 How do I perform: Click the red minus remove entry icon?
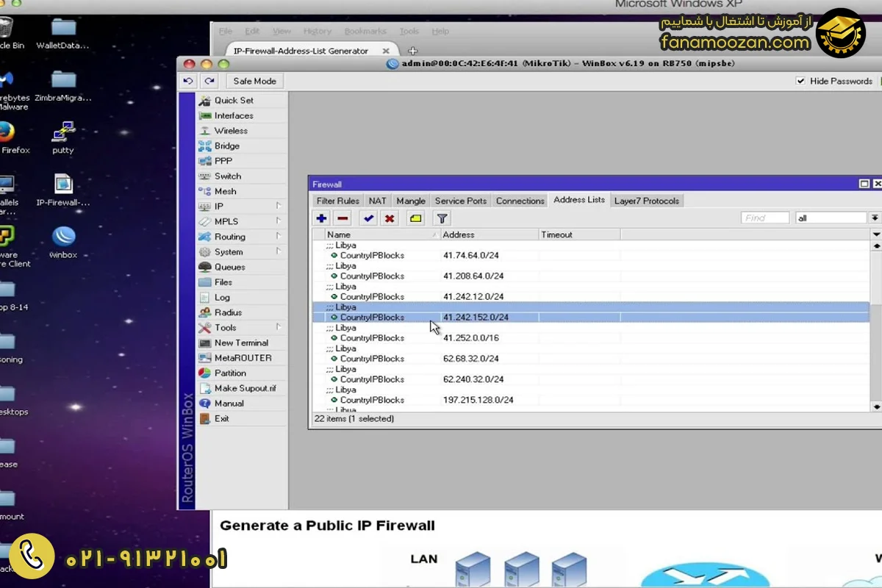pos(343,218)
